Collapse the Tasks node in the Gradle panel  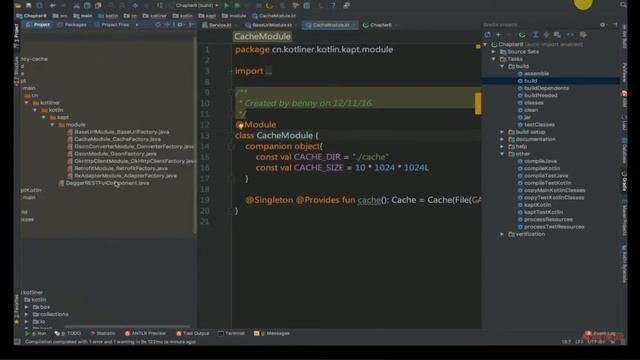(494, 59)
